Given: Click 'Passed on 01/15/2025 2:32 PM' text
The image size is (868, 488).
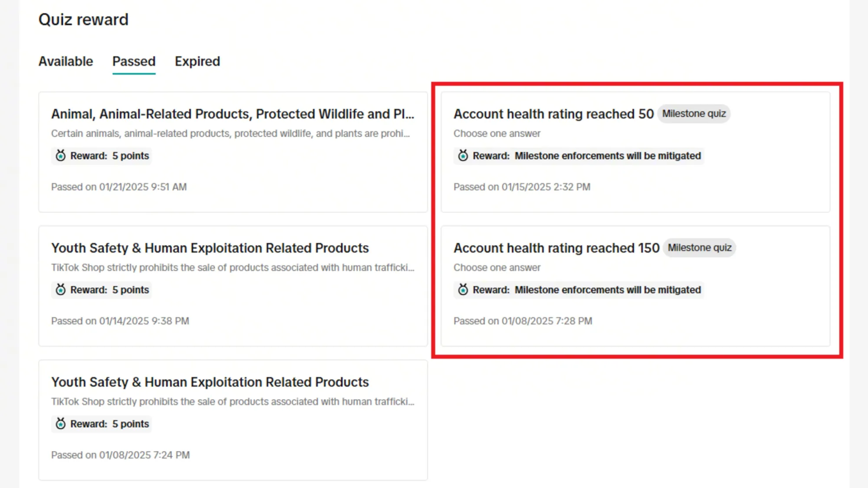Looking at the screenshot, I should tap(522, 187).
